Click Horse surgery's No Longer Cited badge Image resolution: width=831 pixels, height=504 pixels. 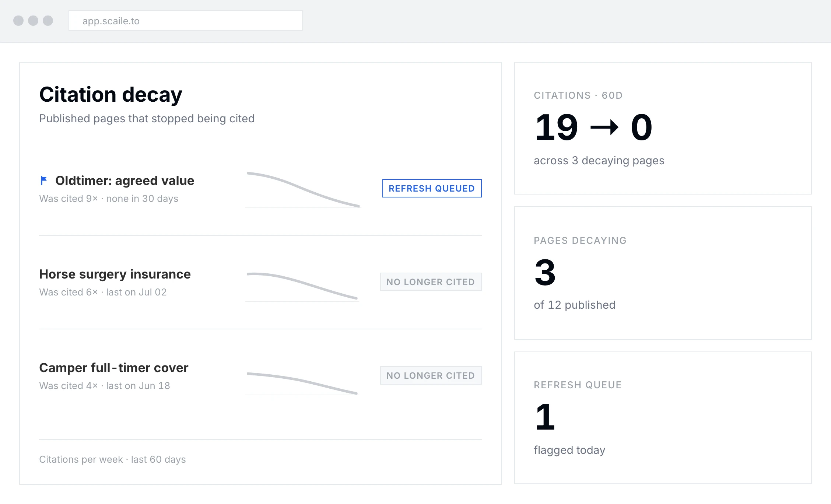pos(431,282)
